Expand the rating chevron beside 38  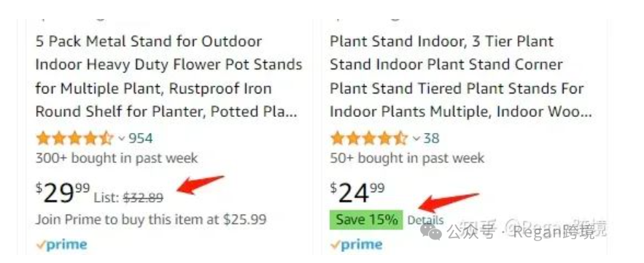click(x=416, y=139)
